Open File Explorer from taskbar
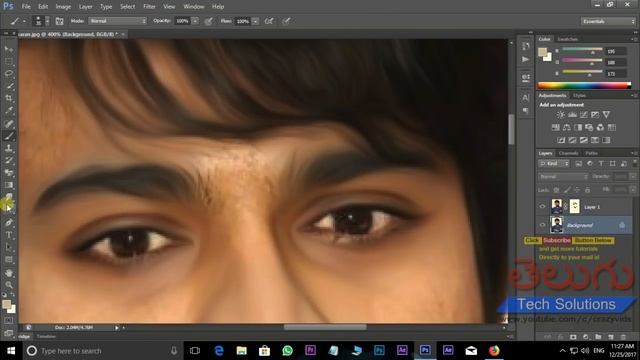640x360 pixels. [242, 351]
